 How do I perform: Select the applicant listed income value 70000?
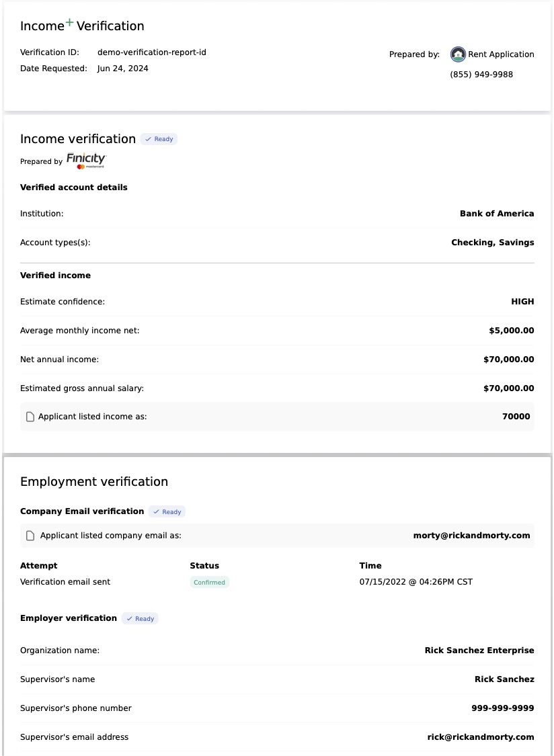click(516, 417)
